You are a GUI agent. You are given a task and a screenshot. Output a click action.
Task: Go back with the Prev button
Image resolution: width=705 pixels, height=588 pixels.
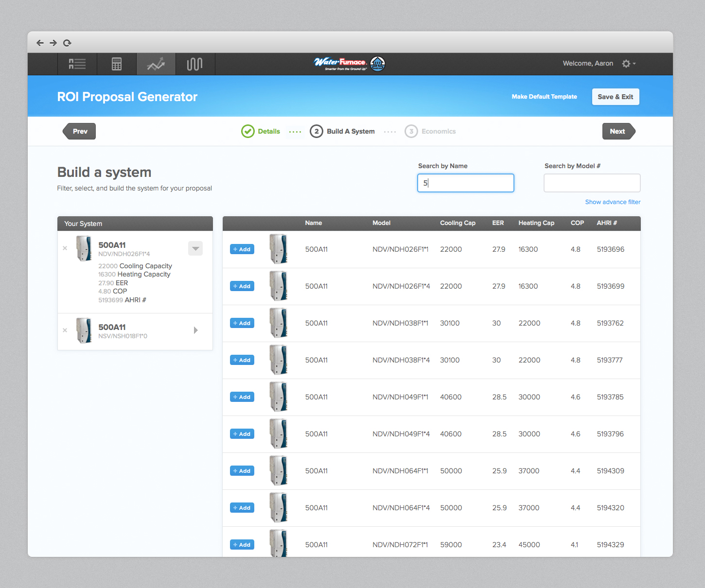tap(79, 131)
